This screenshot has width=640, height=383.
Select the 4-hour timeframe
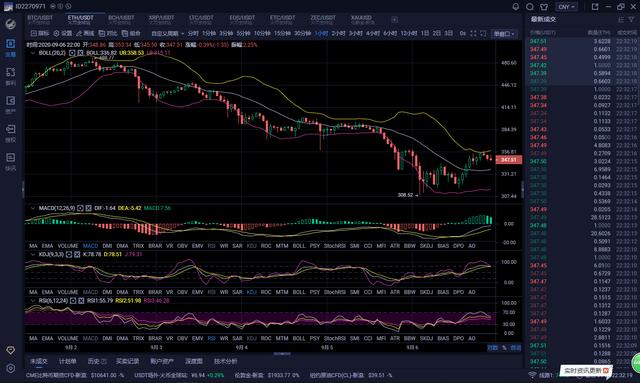tap(373, 33)
